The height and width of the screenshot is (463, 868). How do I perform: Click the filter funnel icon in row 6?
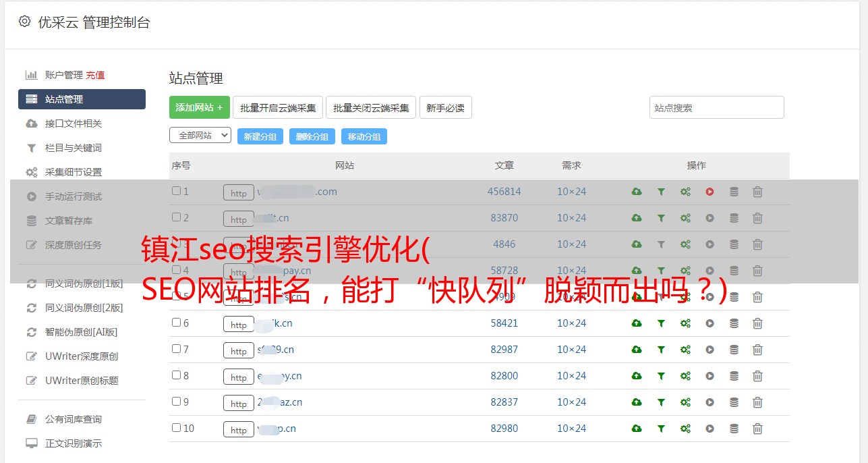tap(661, 323)
